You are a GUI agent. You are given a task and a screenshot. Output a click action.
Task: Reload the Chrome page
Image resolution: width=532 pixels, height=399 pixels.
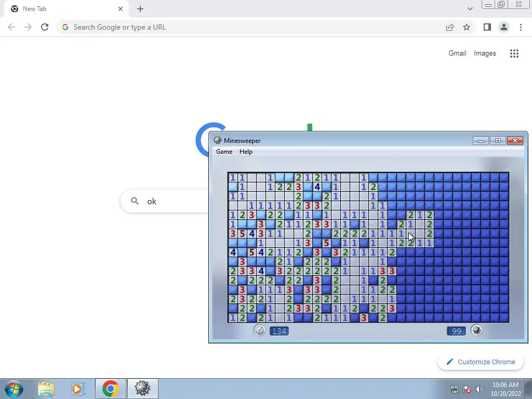click(45, 27)
